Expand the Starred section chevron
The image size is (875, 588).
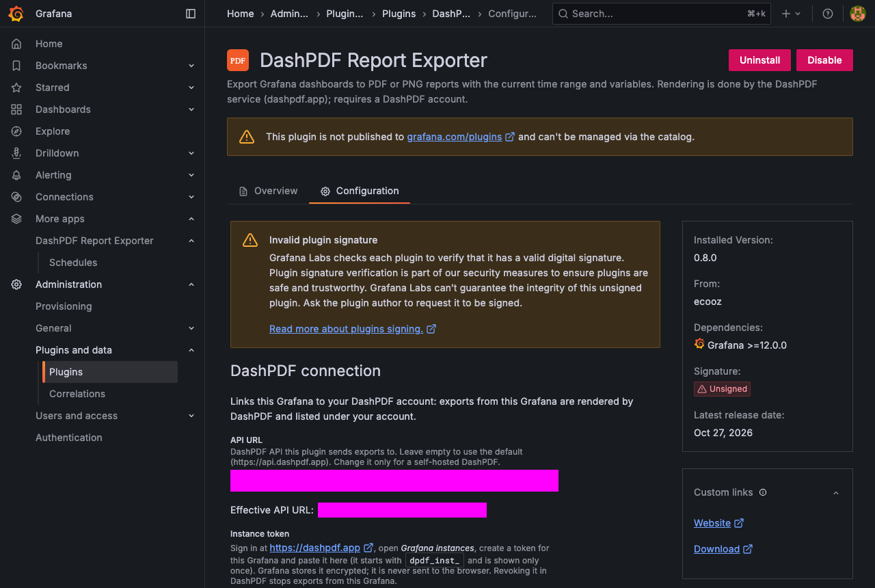(191, 88)
